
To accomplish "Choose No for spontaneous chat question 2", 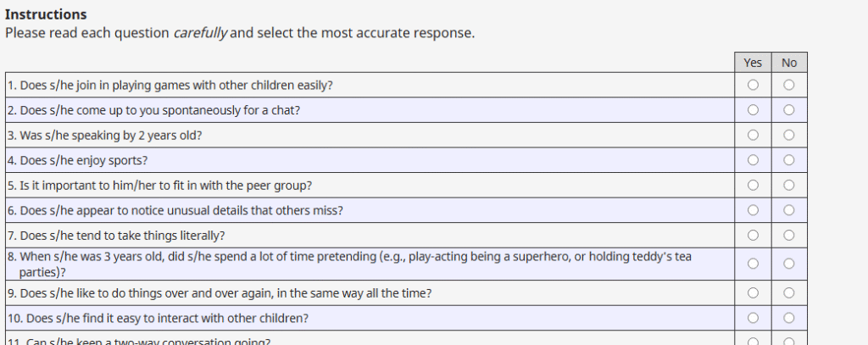I will 789,109.
